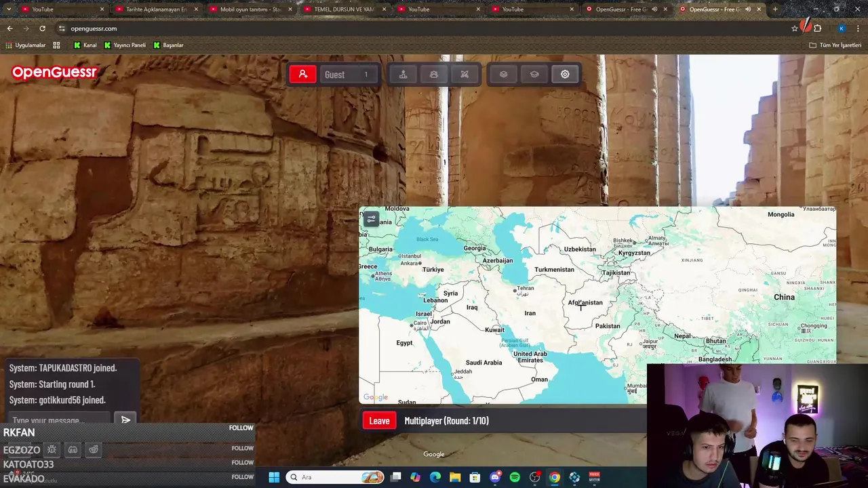Viewport: 868px width, 488px height.
Task: Open the Chrome three-dot menu
Action: click(x=859, y=28)
